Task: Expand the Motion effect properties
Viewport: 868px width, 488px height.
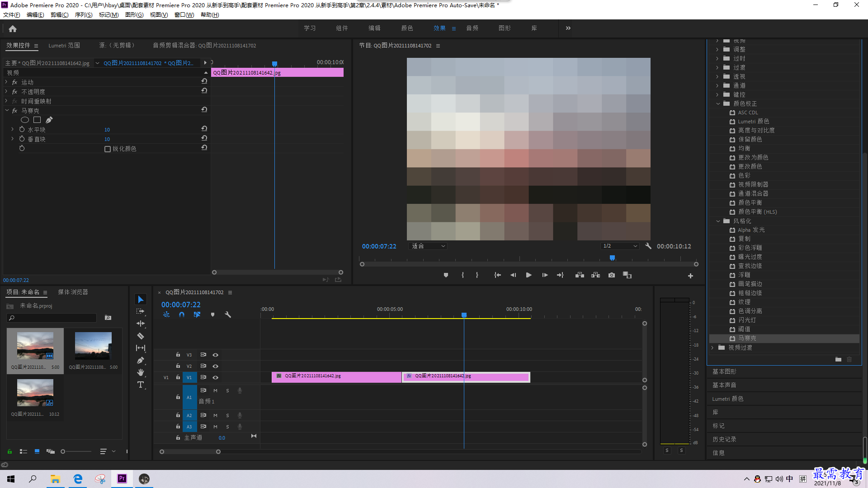Action: pos(6,82)
